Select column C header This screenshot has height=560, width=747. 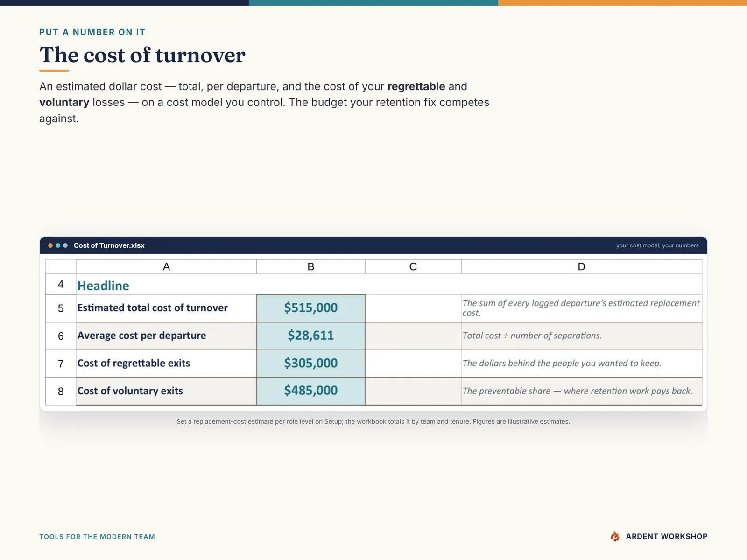point(413,266)
